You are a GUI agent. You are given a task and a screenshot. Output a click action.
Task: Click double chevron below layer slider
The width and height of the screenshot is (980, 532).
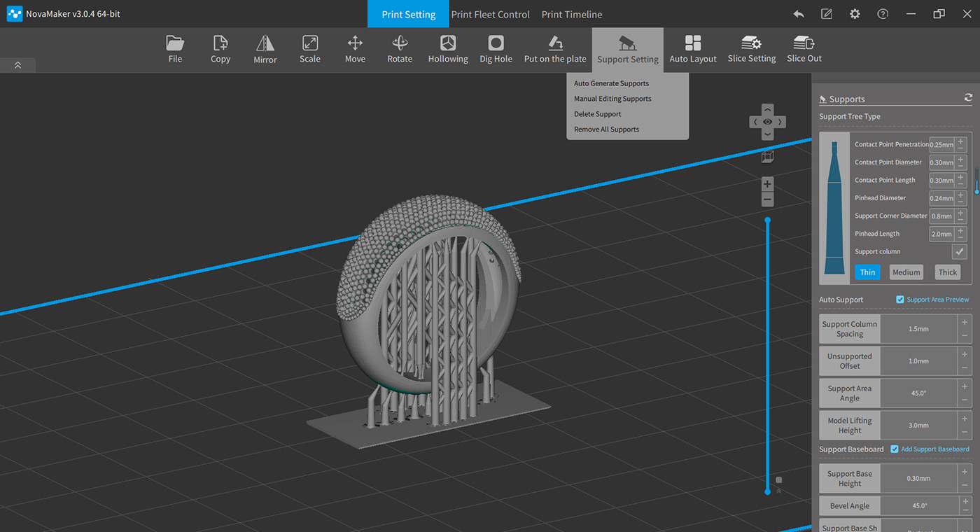tap(779, 491)
